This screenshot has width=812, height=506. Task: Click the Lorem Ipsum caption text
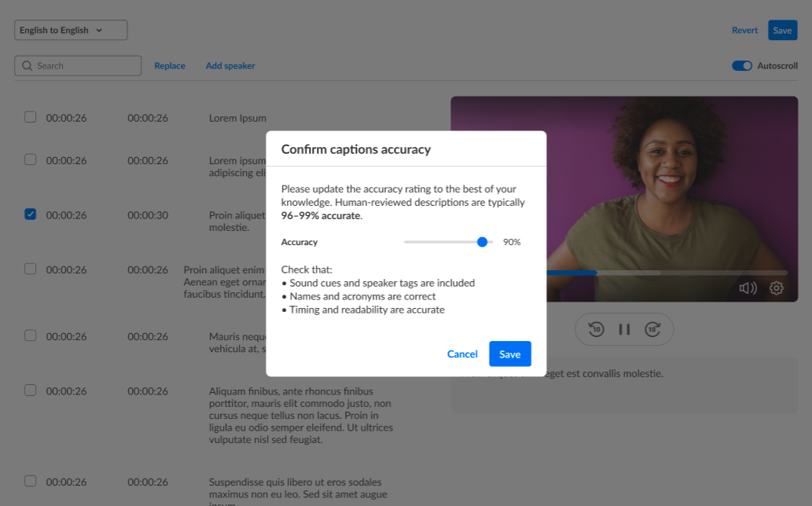click(x=237, y=118)
